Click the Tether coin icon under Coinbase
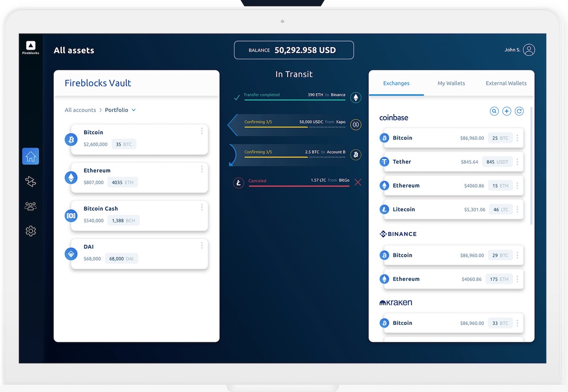 tap(384, 162)
